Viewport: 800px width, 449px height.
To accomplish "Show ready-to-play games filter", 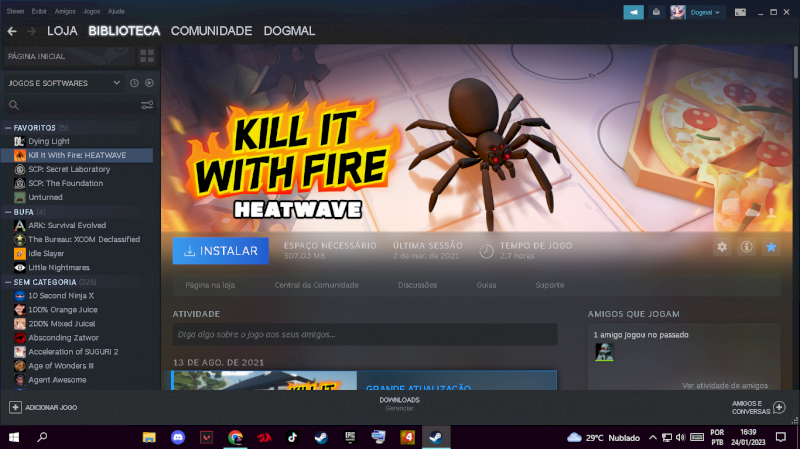I will pyautogui.click(x=149, y=83).
